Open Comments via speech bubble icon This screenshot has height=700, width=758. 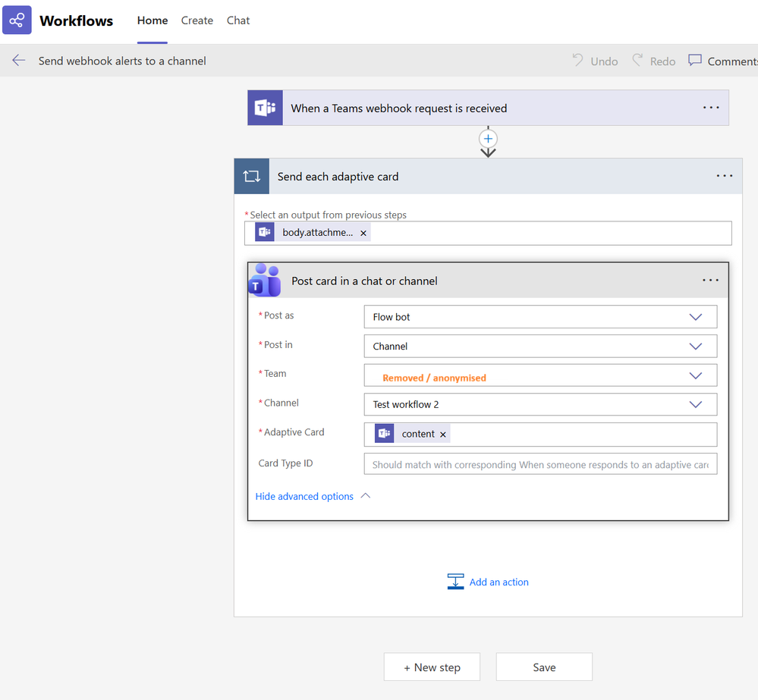695,61
